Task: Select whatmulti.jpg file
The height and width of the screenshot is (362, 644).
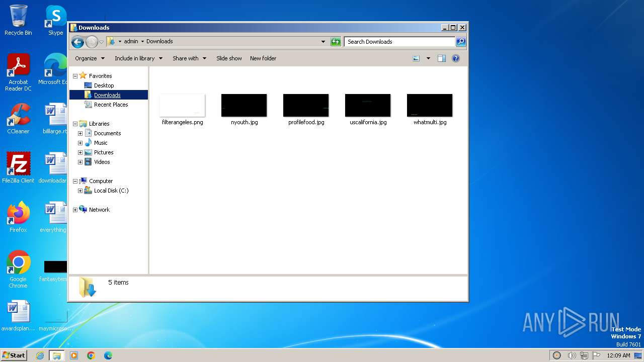Action: [430, 110]
